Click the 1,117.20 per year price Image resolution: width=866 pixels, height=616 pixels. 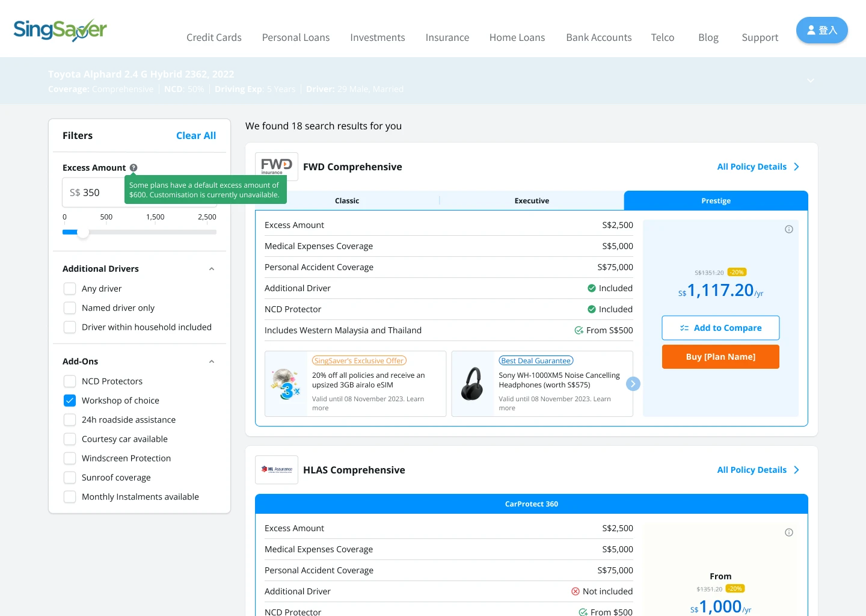[x=720, y=291]
